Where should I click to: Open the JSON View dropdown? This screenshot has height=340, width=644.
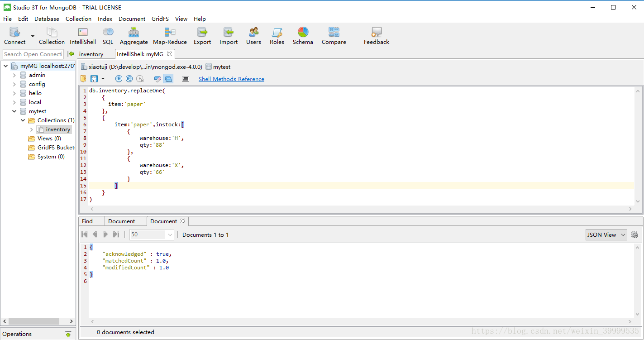click(x=606, y=235)
